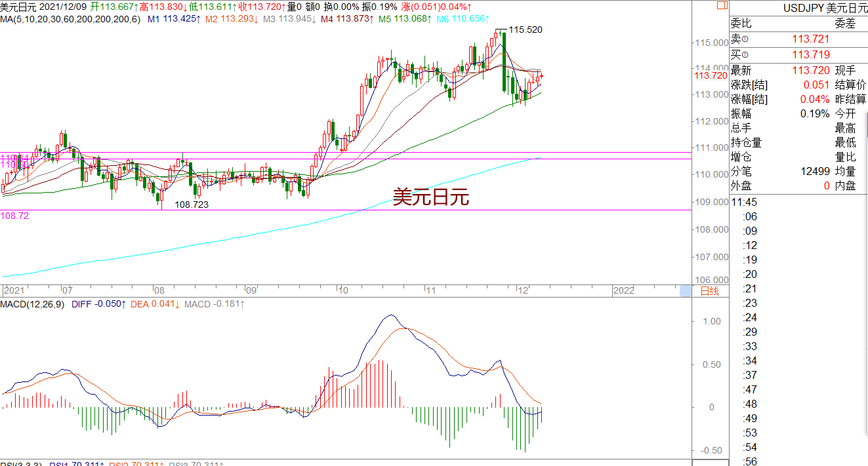Click the 涨跌[结] value 0.051
The image size is (868, 466).
pyautogui.click(x=816, y=85)
